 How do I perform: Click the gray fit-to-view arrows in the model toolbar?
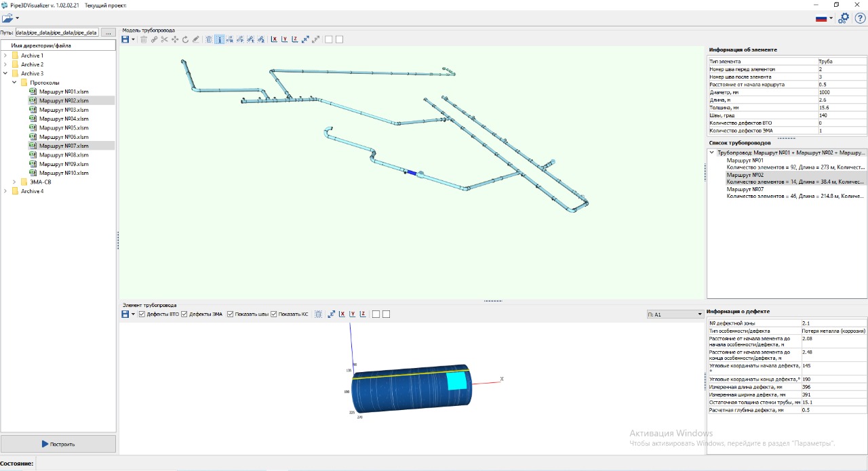(315, 39)
